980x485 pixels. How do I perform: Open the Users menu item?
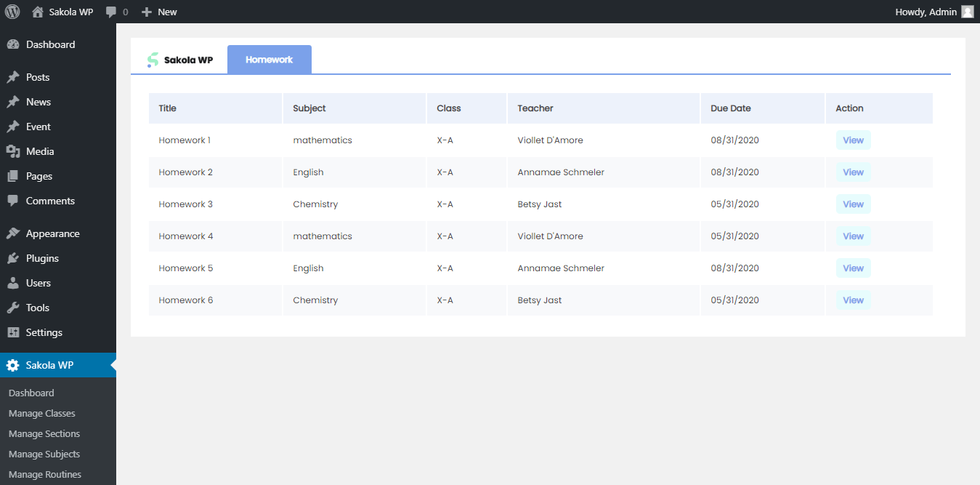click(38, 283)
